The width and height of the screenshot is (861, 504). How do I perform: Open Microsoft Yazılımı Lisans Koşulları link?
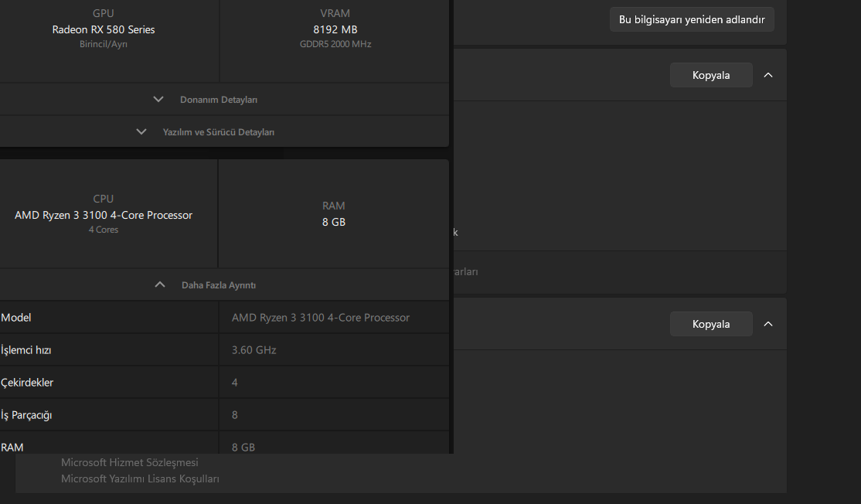(x=140, y=478)
